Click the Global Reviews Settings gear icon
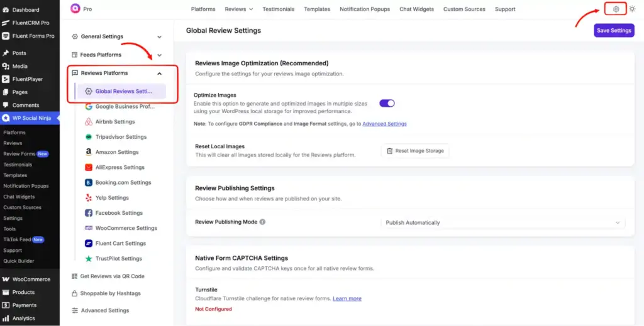644x326 pixels. pyautogui.click(x=88, y=92)
